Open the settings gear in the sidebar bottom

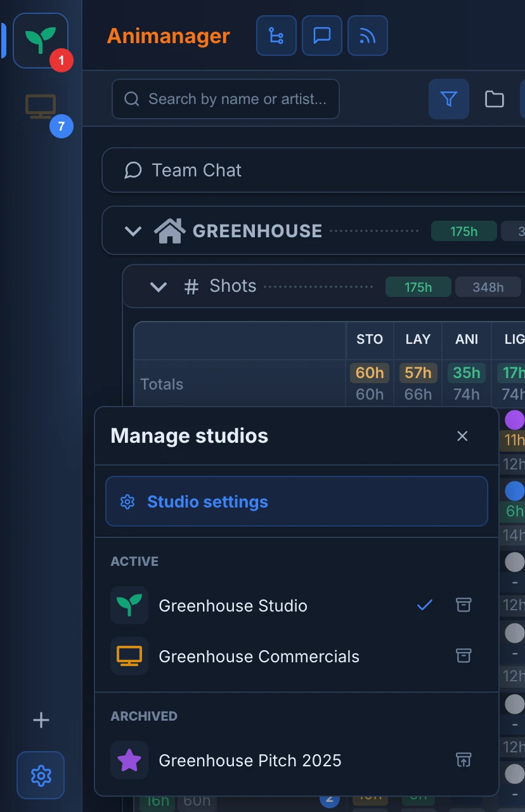pyautogui.click(x=41, y=775)
